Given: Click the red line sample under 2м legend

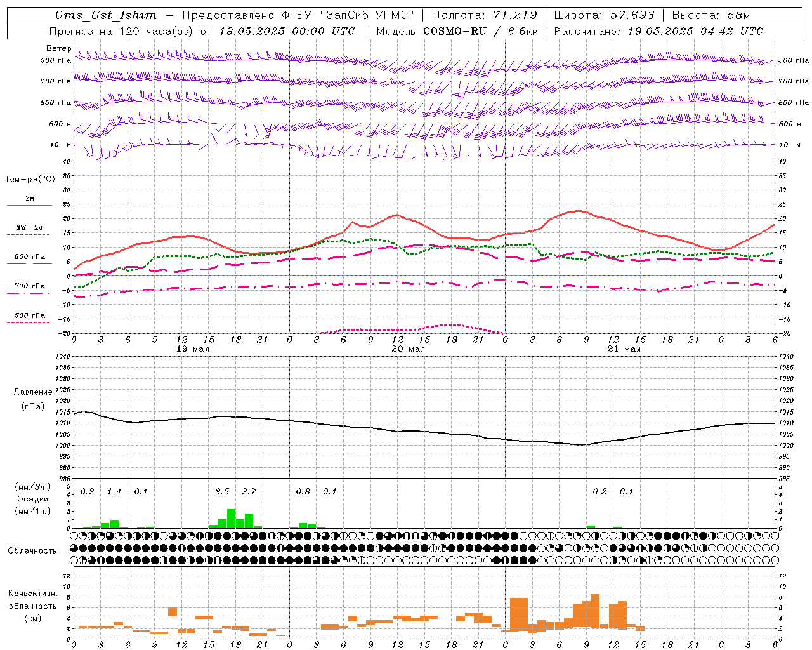Looking at the screenshot, I should tap(29, 205).
